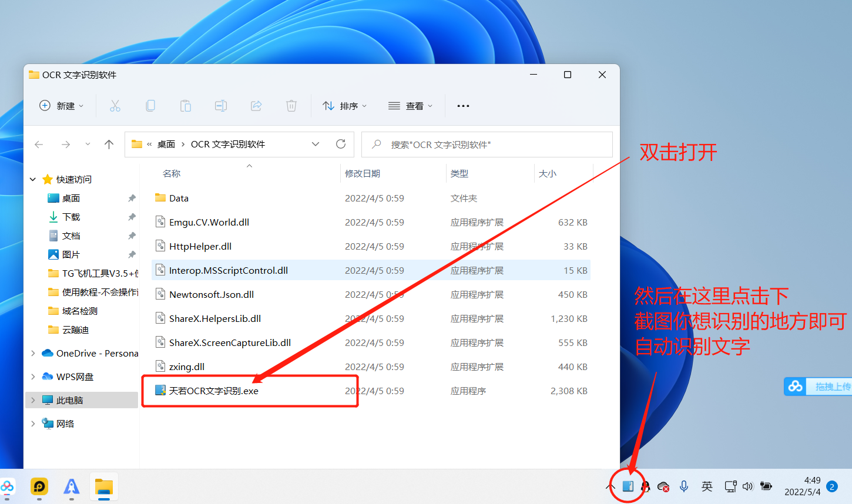Image resolution: width=852 pixels, height=504 pixels.
Task: Click the Delete trash bin icon
Action: click(291, 106)
